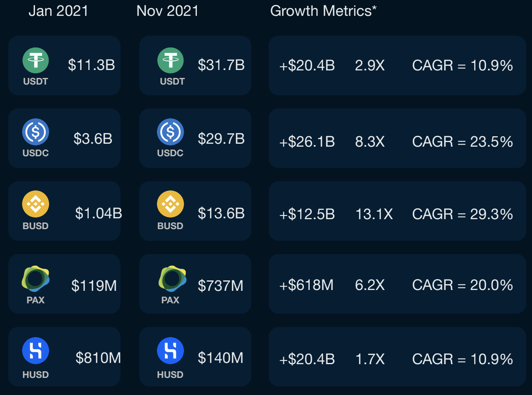
Task: Click the USDT icon under Nov 2021
Action: [170, 60]
